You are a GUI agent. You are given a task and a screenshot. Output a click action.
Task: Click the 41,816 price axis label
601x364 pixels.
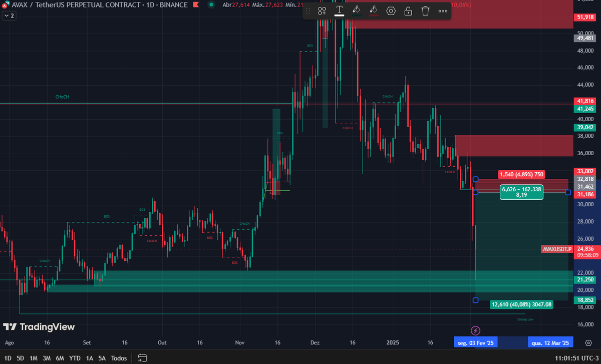[x=586, y=101]
